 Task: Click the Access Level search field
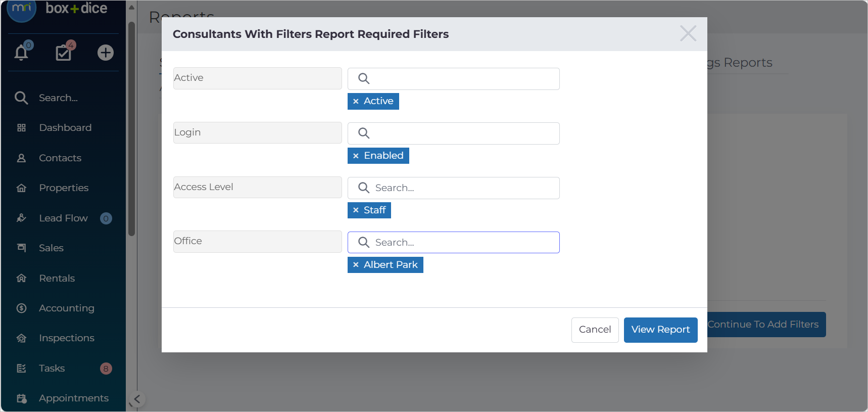point(454,188)
